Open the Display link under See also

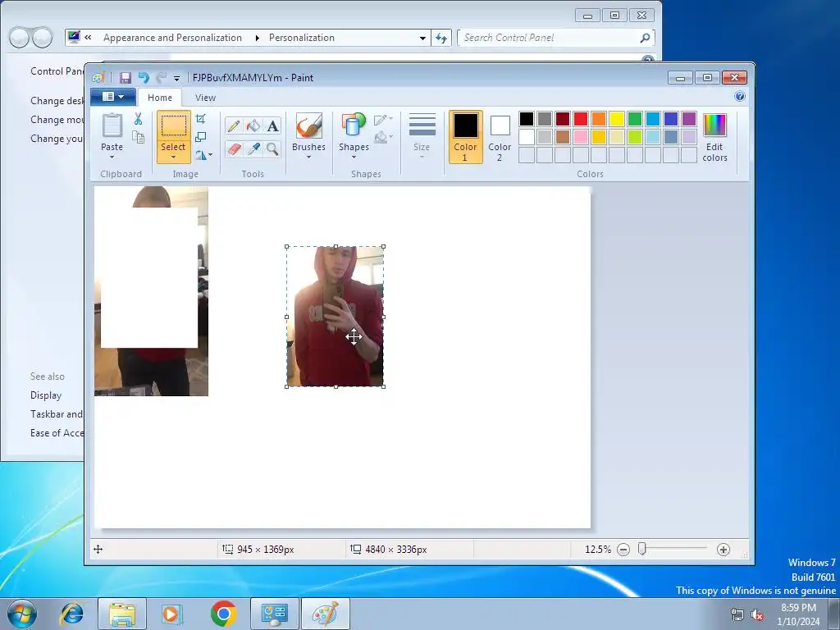click(x=46, y=395)
